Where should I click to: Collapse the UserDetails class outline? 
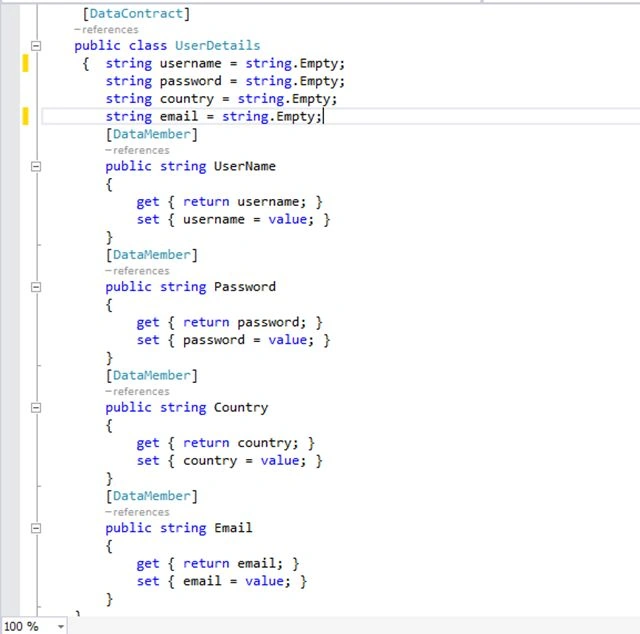click(36, 46)
